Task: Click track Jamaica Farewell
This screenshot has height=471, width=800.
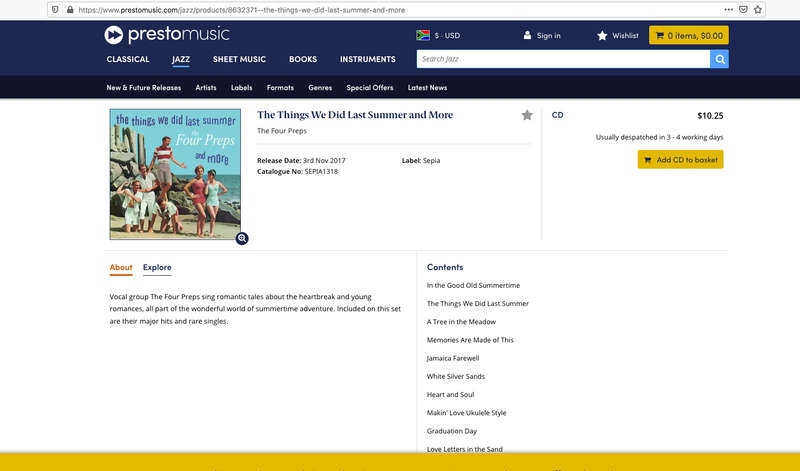Action: click(x=453, y=358)
